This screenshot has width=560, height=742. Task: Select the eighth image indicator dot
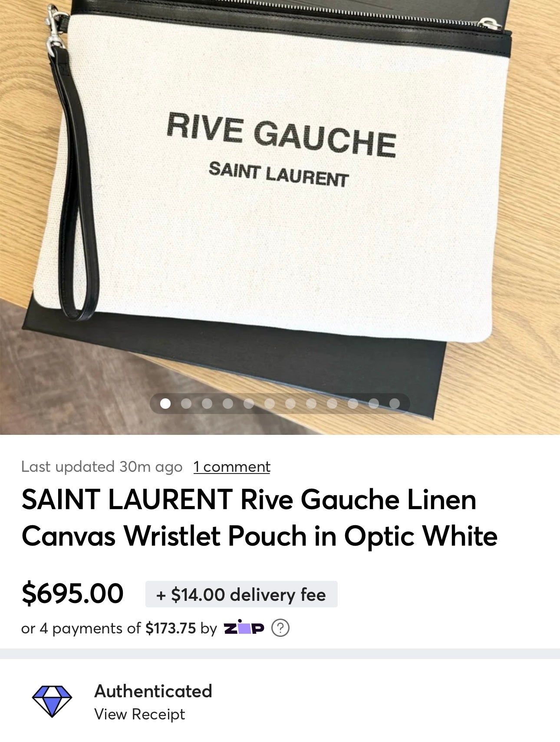coord(311,404)
